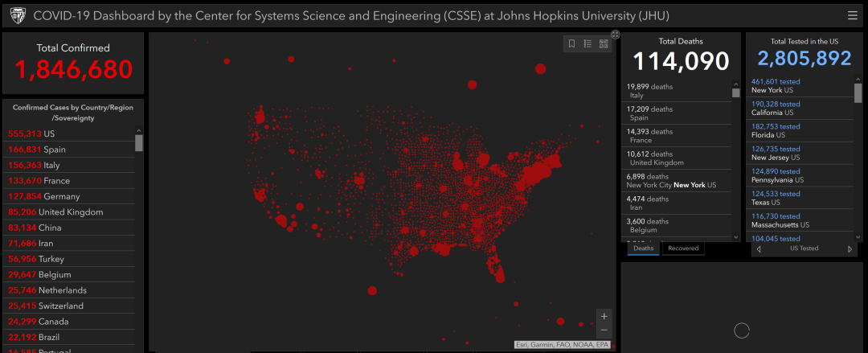Image resolution: width=868 pixels, height=353 pixels.
Task: Click the Total Tested 2,805,892 figure
Action: [x=805, y=59]
